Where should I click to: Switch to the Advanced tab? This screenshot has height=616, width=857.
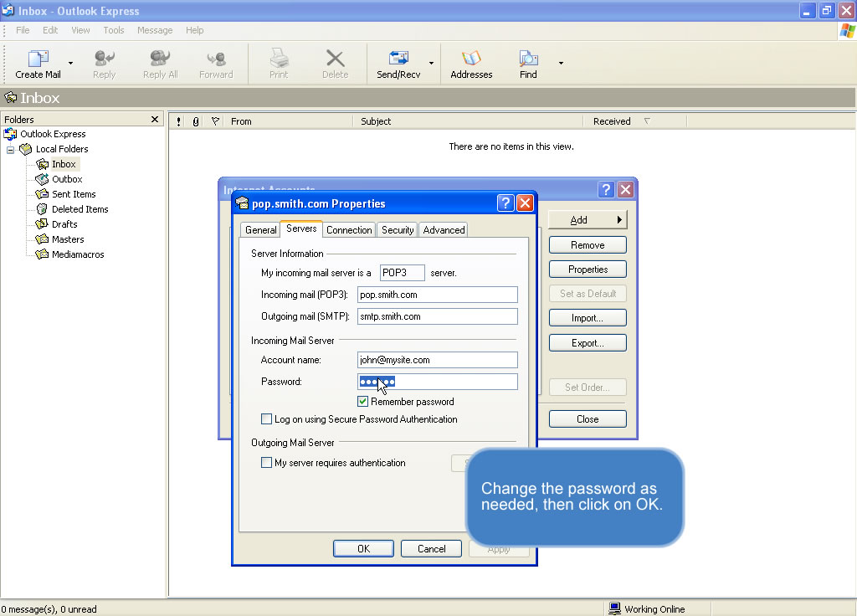(443, 230)
